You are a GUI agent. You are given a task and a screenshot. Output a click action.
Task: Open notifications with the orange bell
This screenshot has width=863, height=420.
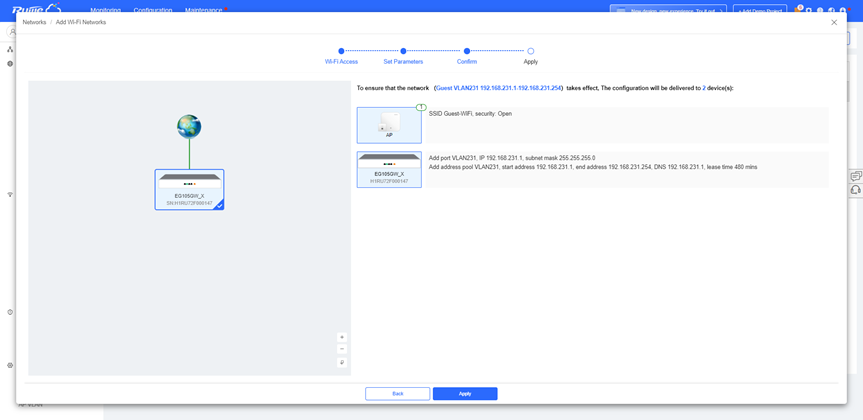click(x=798, y=10)
